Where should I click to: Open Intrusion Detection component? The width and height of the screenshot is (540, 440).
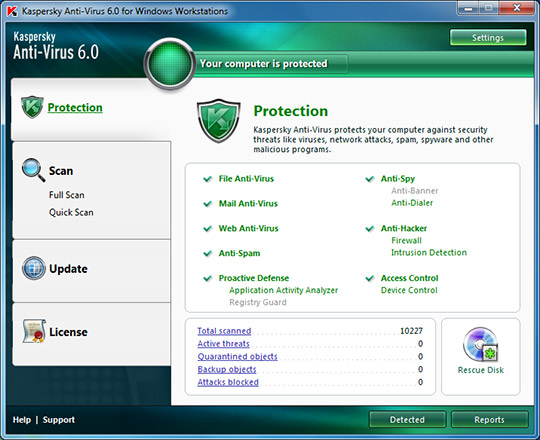pyautogui.click(x=429, y=252)
